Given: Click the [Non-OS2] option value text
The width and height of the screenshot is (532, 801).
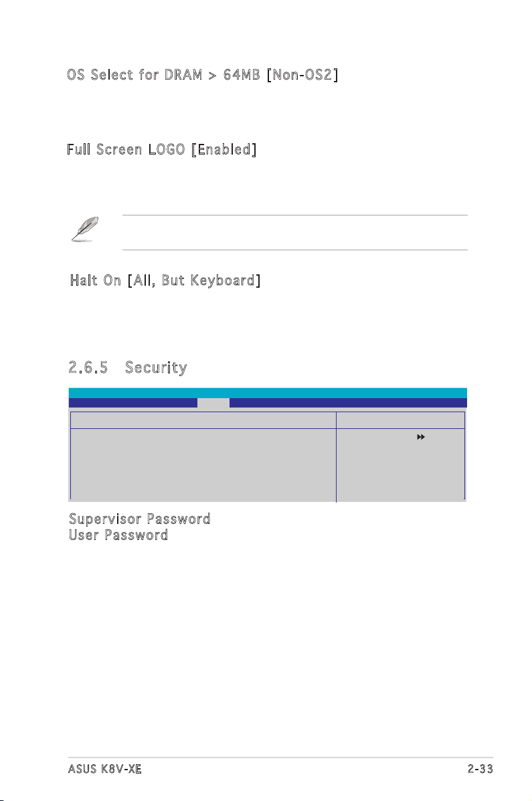Looking at the screenshot, I should coord(302,75).
